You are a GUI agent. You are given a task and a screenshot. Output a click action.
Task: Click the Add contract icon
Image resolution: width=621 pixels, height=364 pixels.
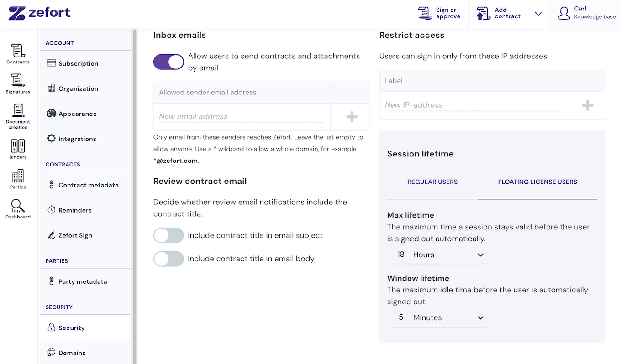[x=484, y=13]
